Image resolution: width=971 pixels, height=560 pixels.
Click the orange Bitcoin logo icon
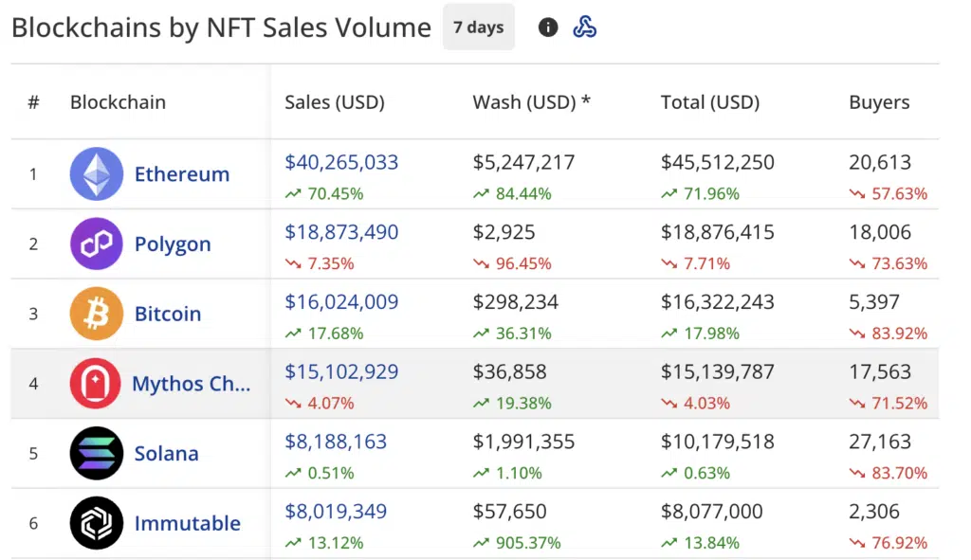click(97, 314)
